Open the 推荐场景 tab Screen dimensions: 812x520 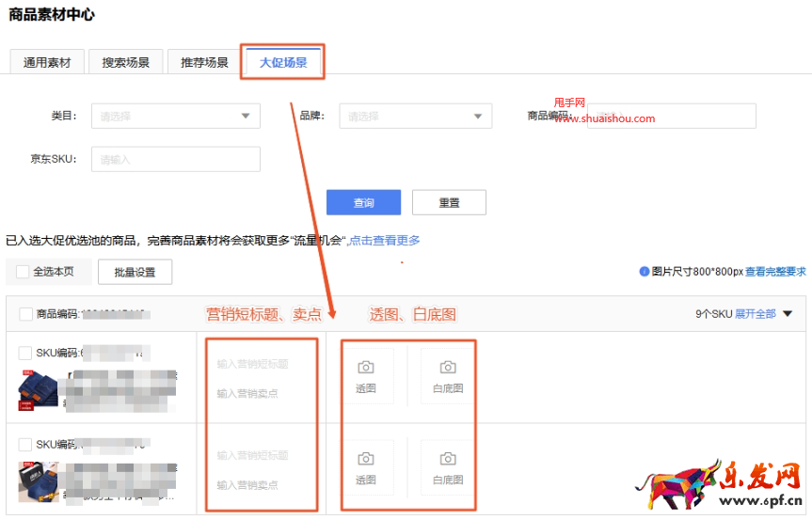tap(204, 62)
